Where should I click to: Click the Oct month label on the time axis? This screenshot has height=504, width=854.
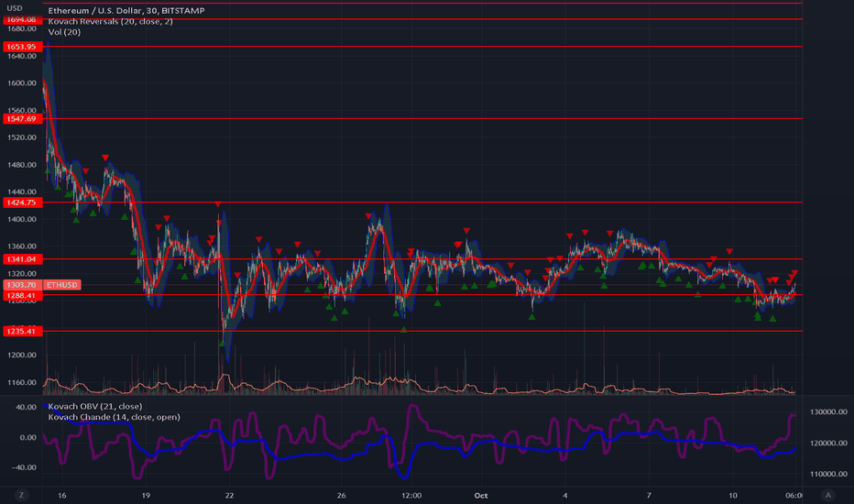(x=481, y=495)
